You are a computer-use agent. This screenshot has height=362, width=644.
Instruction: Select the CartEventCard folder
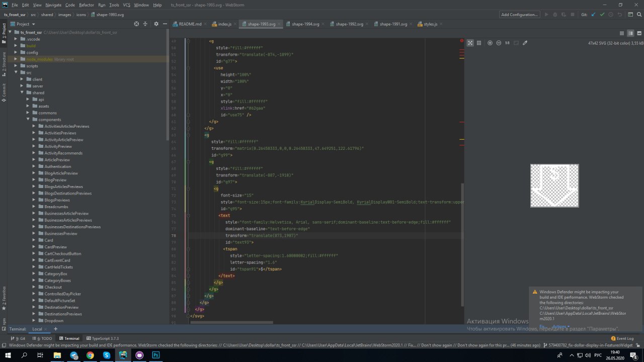(x=57, y=260)
